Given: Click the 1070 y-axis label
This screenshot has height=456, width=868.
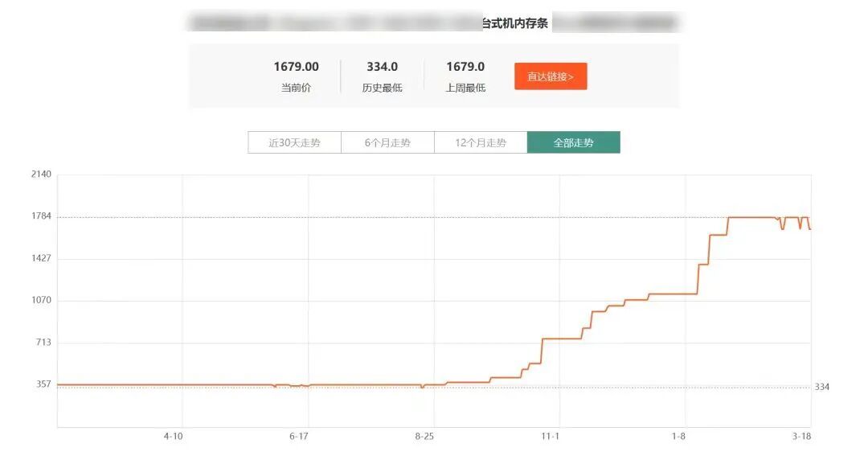Looking at the screenshot, I should (41, 300).
